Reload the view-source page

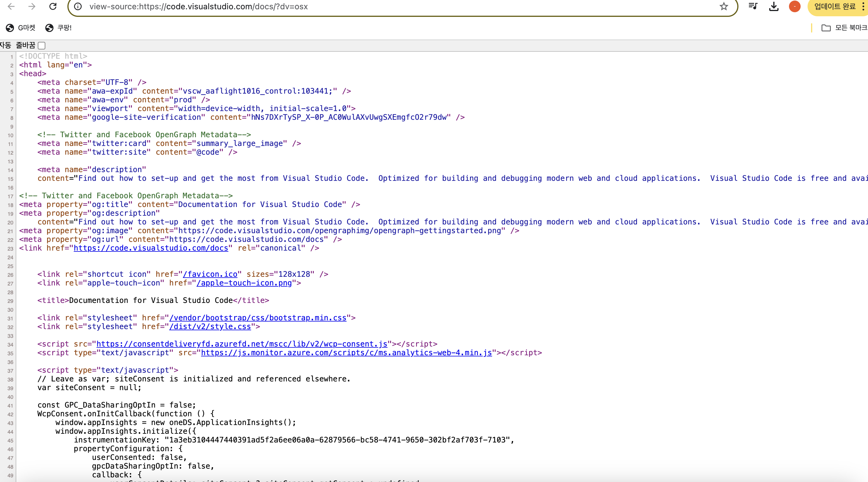coord(53,6)
